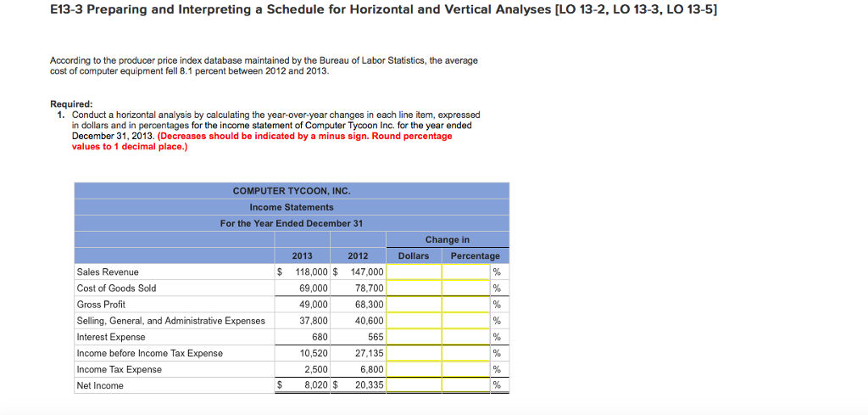Click the Sales Revenue Dollars change input
868x415 pixels.
414,272
